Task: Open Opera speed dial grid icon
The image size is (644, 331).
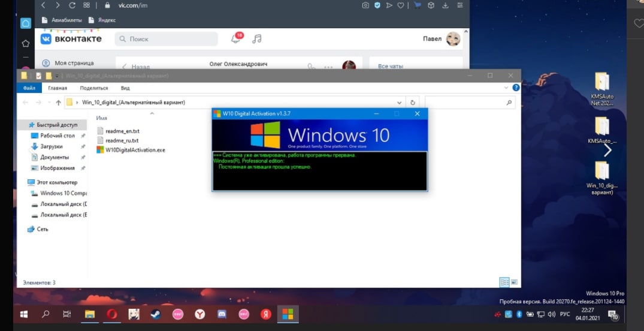Action: (x=86, y=5)
